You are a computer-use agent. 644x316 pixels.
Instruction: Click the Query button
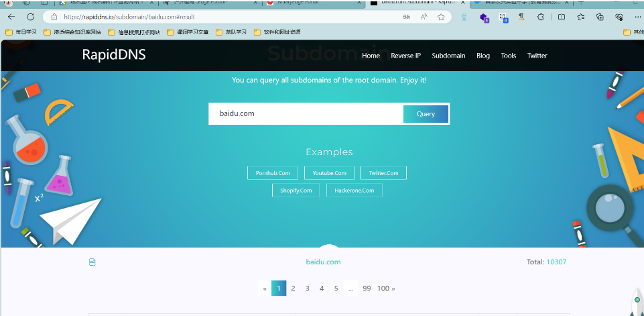pyautogui.click(x=426, y=114)
